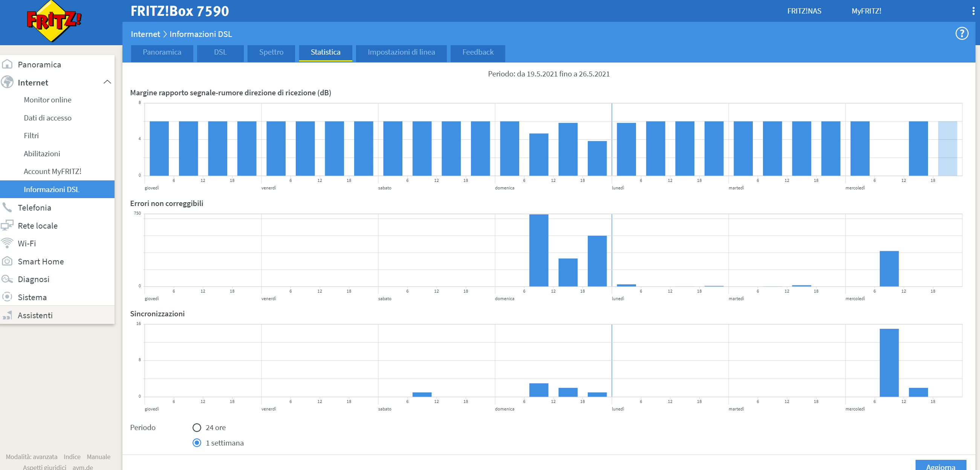Open the help question mark icon
The width and height of the screenshot is (980, 470).
(962, 34)
